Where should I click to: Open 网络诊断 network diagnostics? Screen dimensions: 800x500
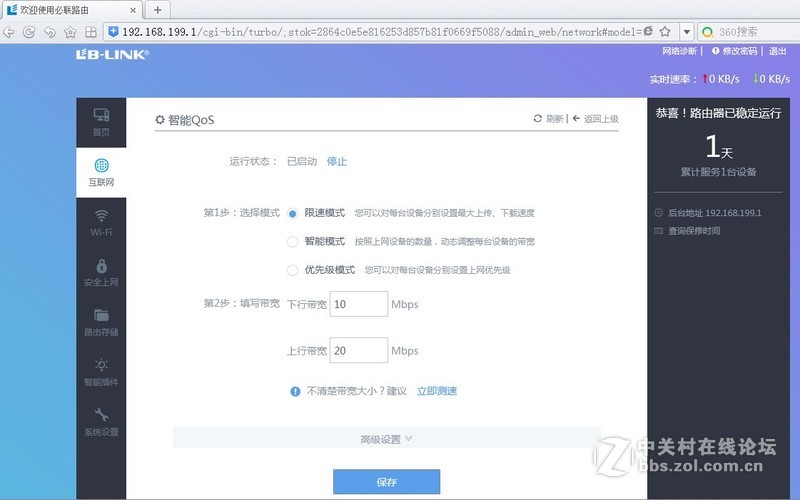coord(679,51)
